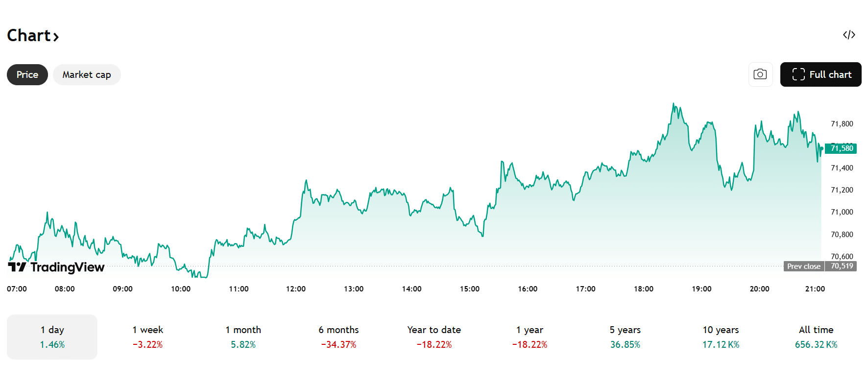Click the 12:00 time axis label

(x=296, y=289)
